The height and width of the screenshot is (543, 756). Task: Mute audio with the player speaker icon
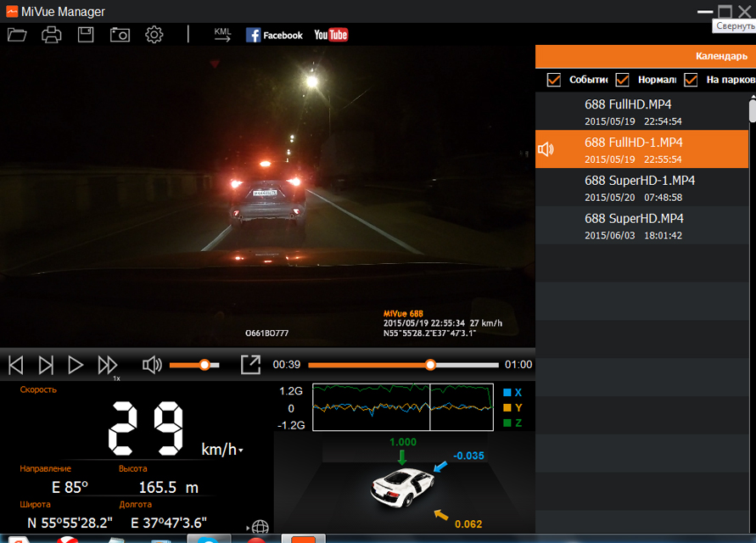(152, 365)
